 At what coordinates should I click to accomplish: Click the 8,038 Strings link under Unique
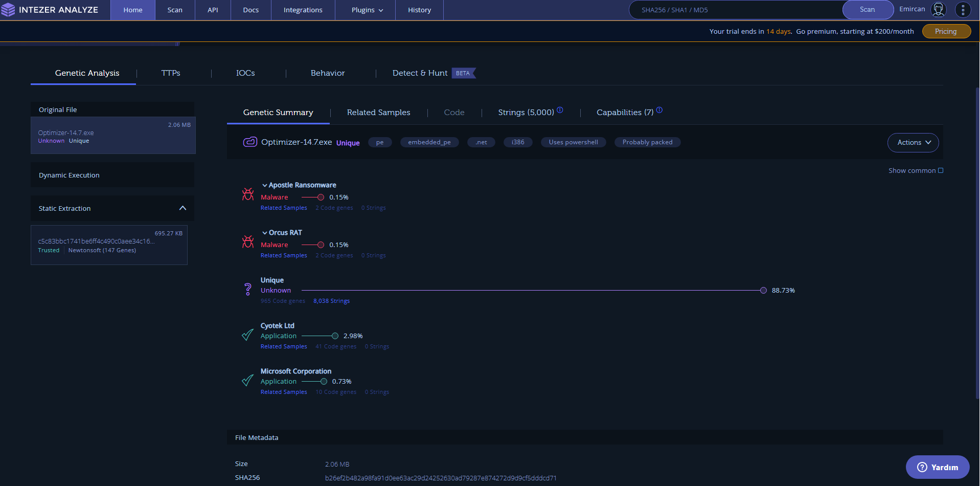coord(331,301)
